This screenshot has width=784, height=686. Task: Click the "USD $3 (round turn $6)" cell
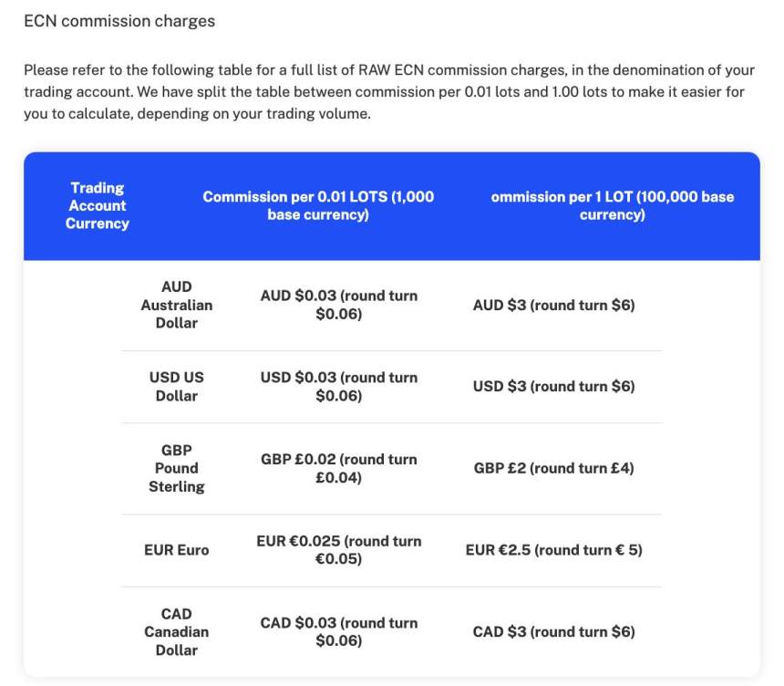pyautogui.click(x=553, y=386)
